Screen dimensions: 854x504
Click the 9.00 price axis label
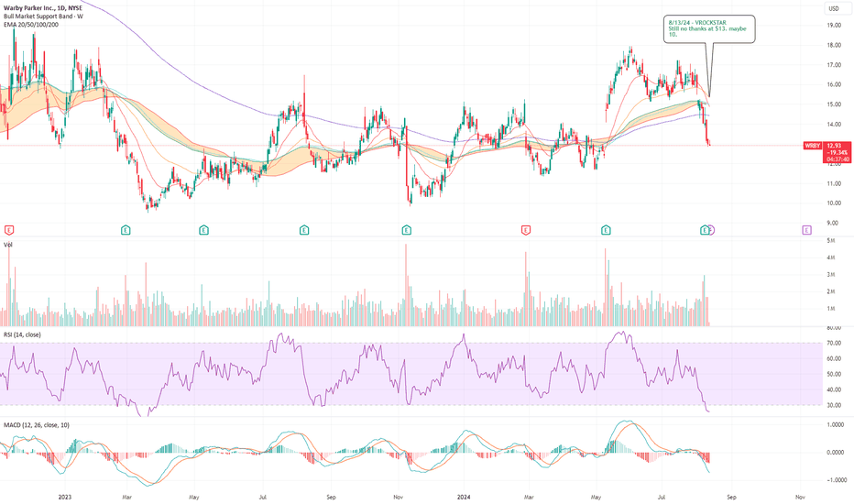click(x=832, y=223)
